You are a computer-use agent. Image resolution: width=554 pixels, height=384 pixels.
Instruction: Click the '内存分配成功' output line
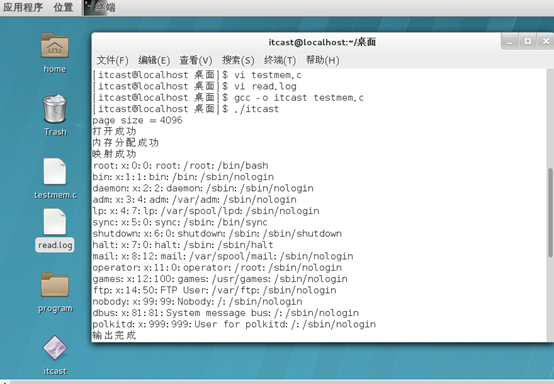[125, 143]
